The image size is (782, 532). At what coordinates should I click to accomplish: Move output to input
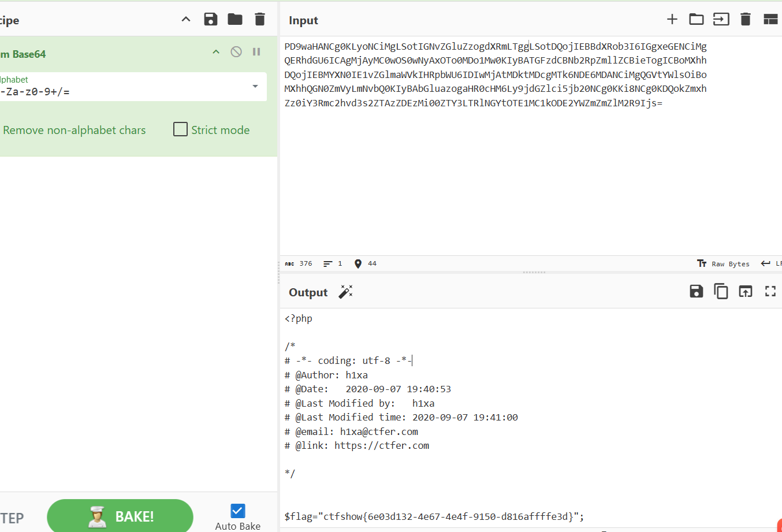pyautogui.click(x=746, y=291)
